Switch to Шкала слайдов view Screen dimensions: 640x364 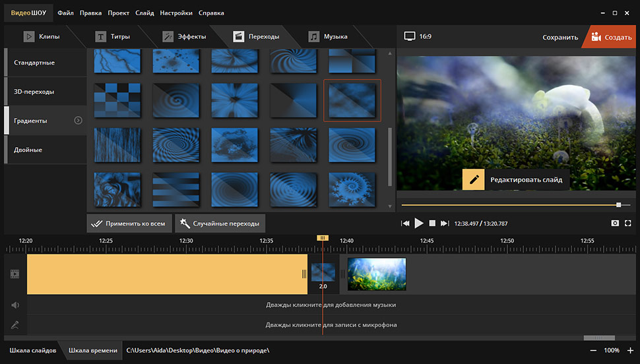point(32,350)
